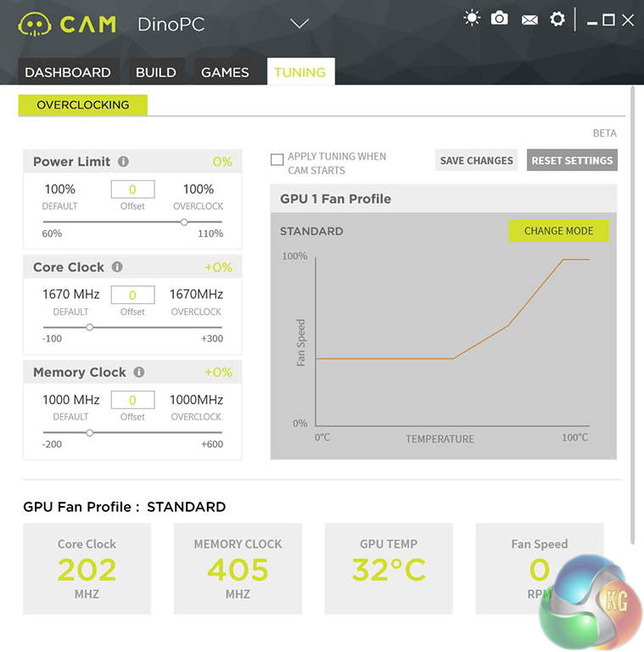Click the GPU Fan Profile : STANDARD heading

124,507
